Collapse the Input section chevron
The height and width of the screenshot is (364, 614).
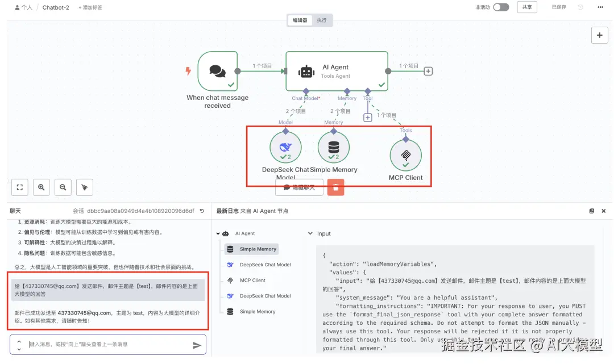[x=310, y=233]
